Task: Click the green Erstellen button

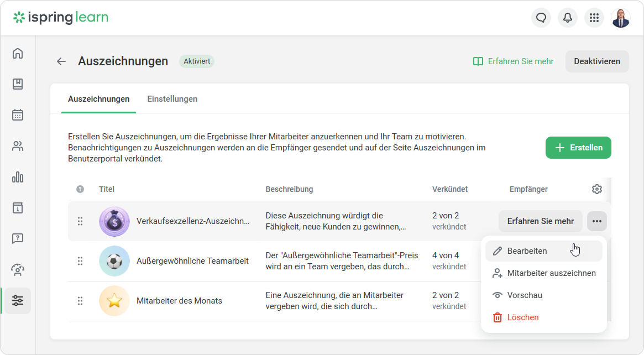Action: (578, 148)
